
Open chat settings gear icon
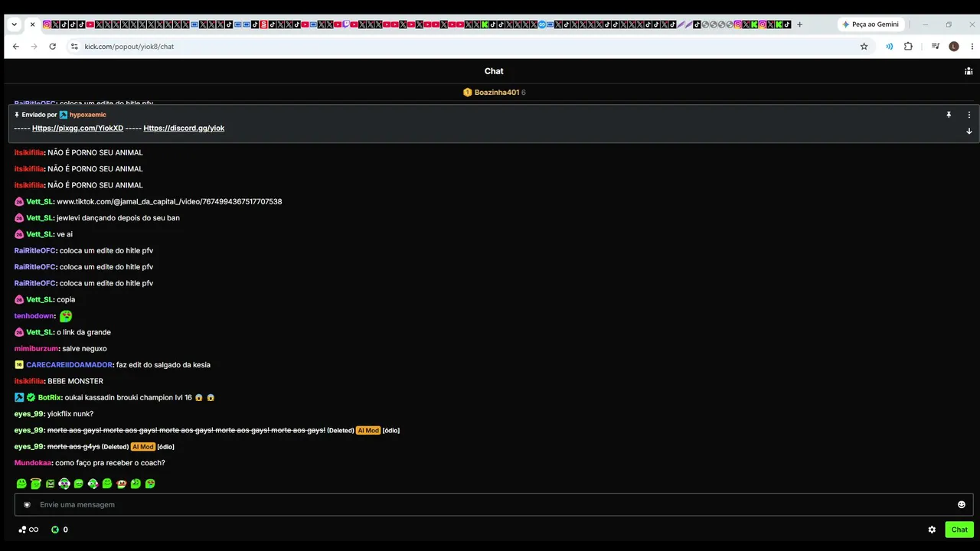[932, 530]
